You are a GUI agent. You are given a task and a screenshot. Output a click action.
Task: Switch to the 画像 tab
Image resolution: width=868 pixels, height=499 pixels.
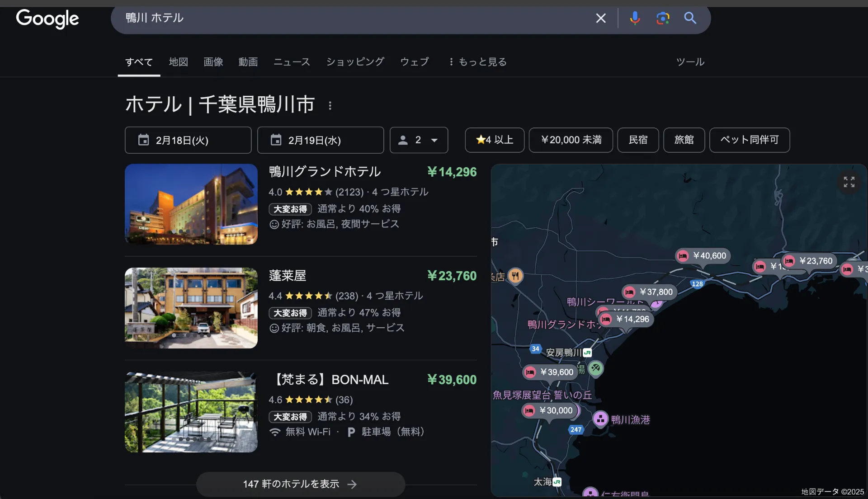[213, 62]
